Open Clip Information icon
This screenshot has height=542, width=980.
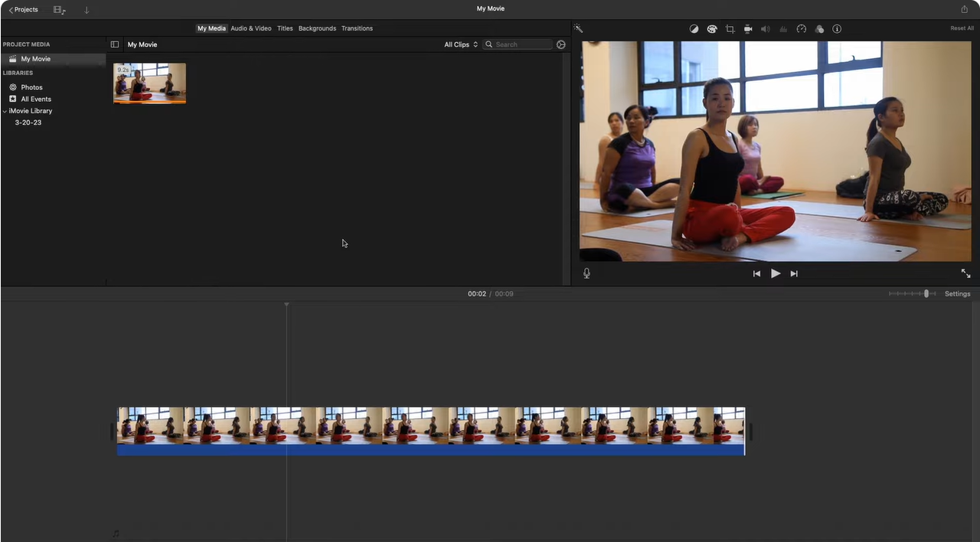coord(837,29)
